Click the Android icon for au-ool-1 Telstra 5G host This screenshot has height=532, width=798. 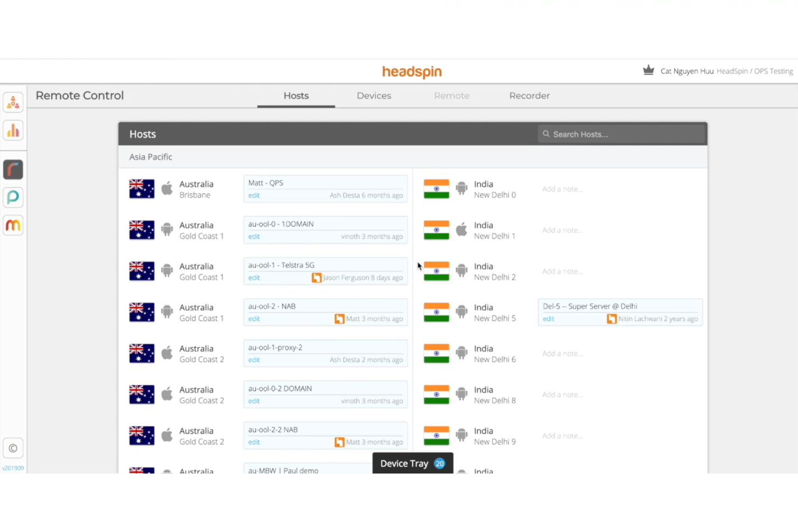(x=167, y=271)
